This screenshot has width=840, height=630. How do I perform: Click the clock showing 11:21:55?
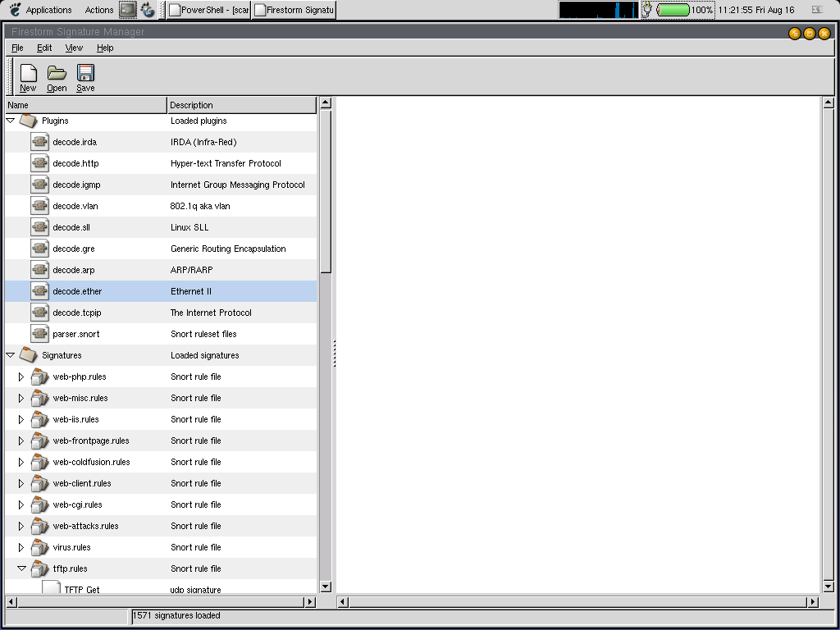point(756,10)
